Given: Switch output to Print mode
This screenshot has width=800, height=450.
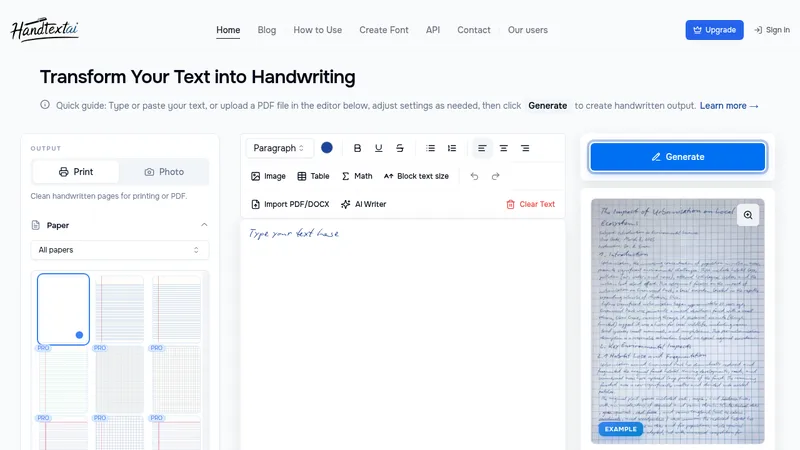Looking at the screenshot, I should tap(76, 172).
